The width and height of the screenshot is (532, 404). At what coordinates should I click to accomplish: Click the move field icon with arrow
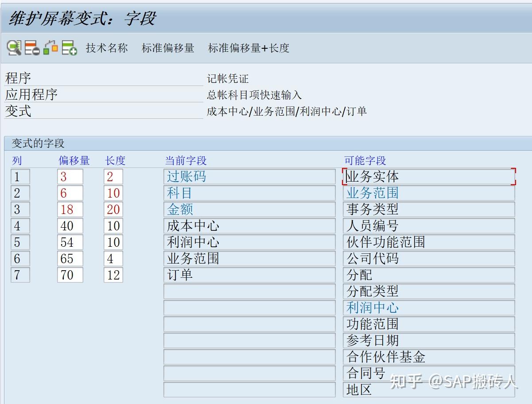coord(50,48)
